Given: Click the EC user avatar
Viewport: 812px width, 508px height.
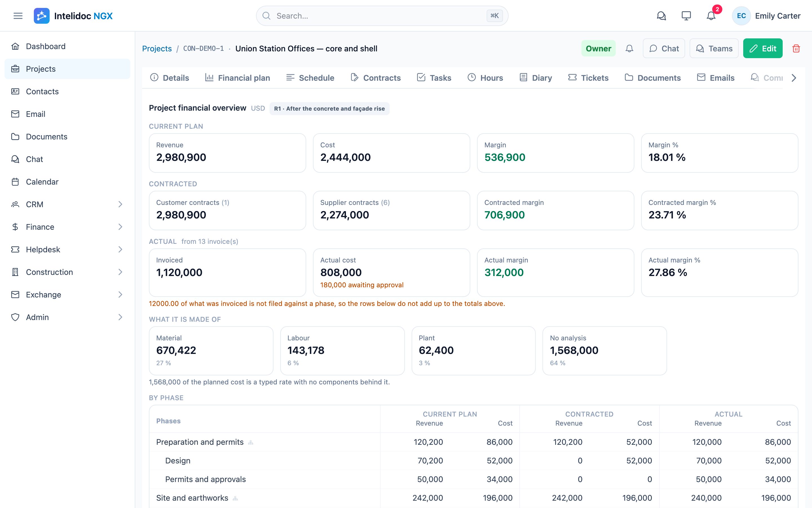Looking at the screenshot, I should click(741, 16).
